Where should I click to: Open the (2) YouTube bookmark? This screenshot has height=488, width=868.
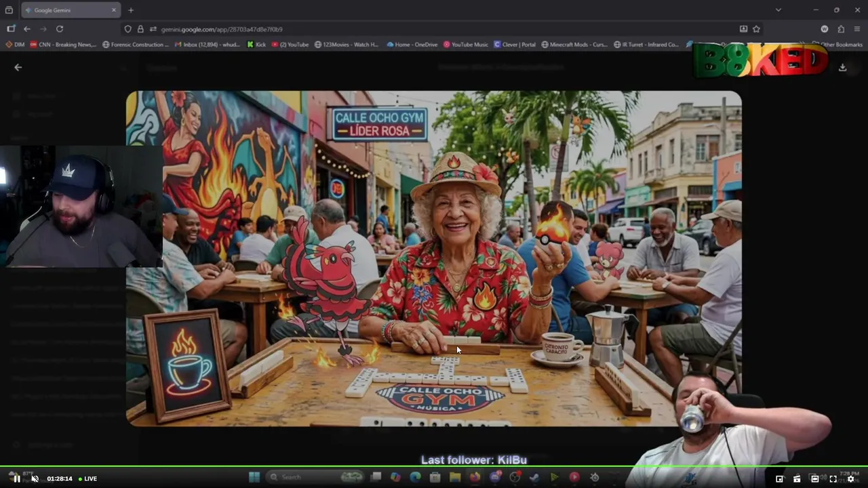pyautogui.click(x=290, y=45)
